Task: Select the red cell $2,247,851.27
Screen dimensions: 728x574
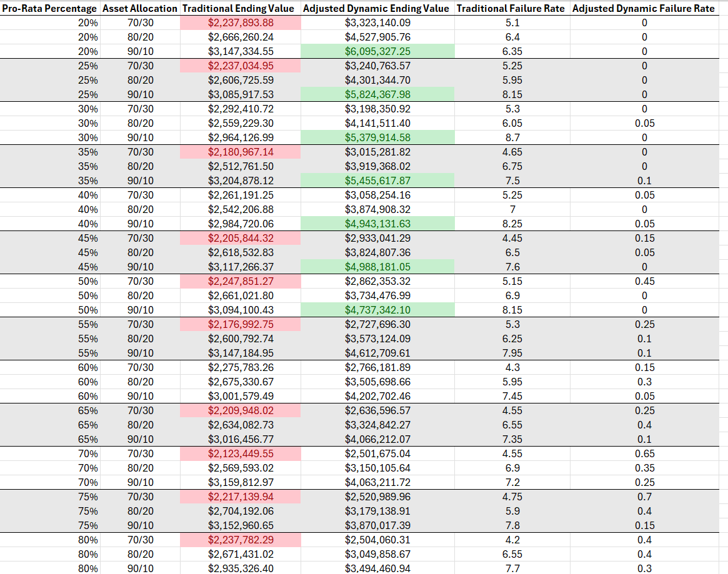Action: click(240, 282)
